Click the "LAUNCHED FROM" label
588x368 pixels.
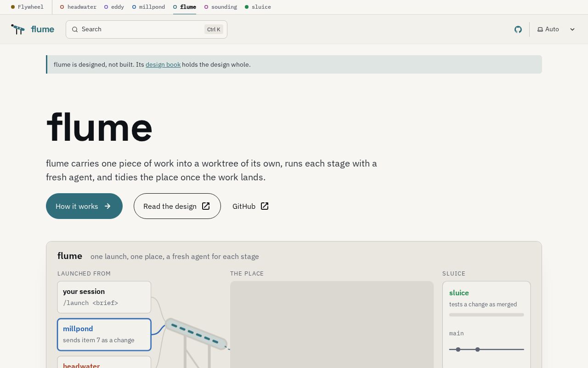coord(84,273)
